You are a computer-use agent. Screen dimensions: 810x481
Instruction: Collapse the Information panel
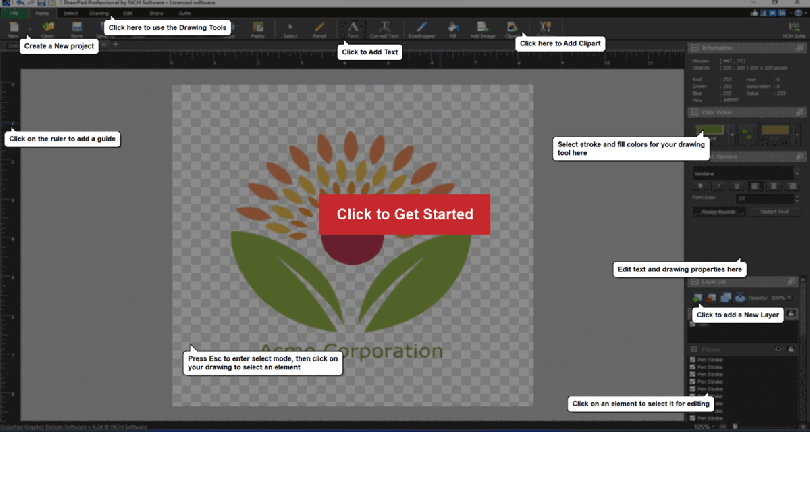(695, 48)
